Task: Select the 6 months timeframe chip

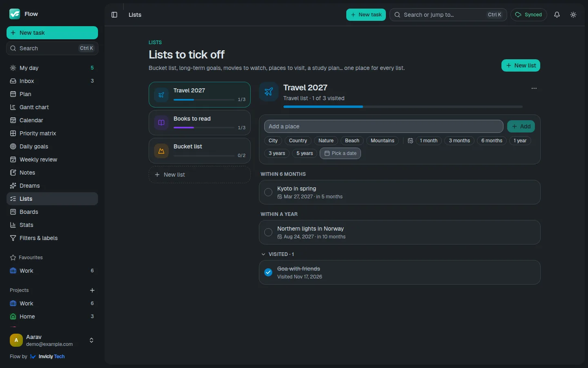Action: click(492, 141)
